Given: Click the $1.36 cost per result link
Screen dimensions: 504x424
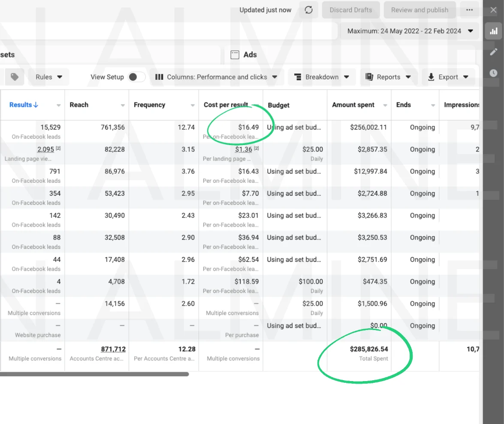Looking at the screenshot, I should [x=244, y=150].
